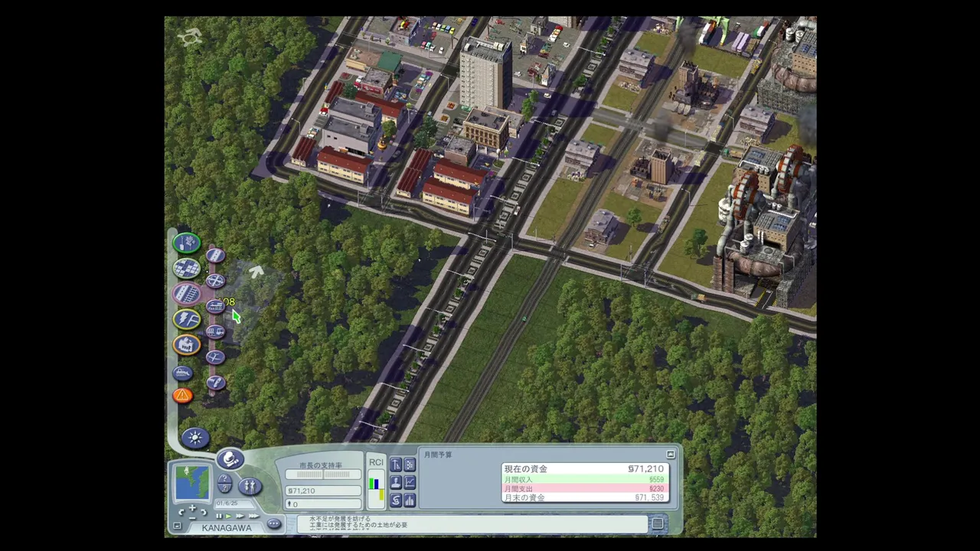Open the data map grid view button
This screenshot has height=551, width=980.
410,465
